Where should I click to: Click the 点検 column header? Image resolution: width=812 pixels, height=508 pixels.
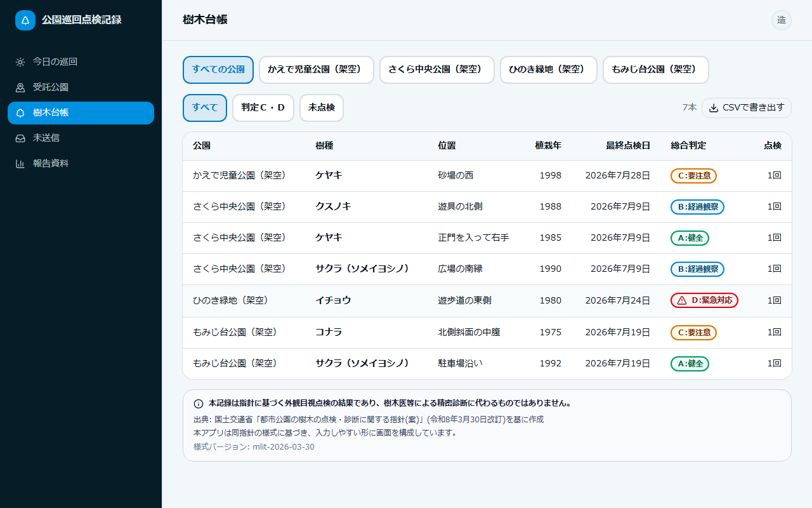click(x=773, y=146)
